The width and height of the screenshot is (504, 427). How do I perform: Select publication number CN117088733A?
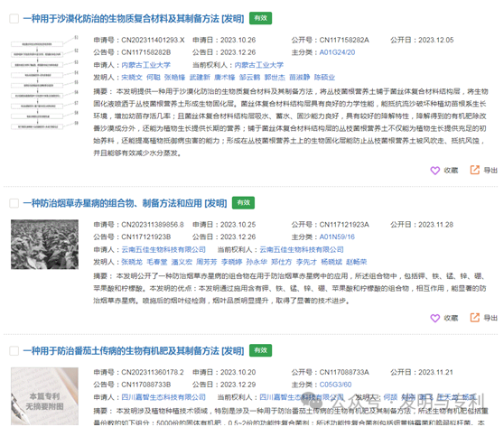point(344,372)
